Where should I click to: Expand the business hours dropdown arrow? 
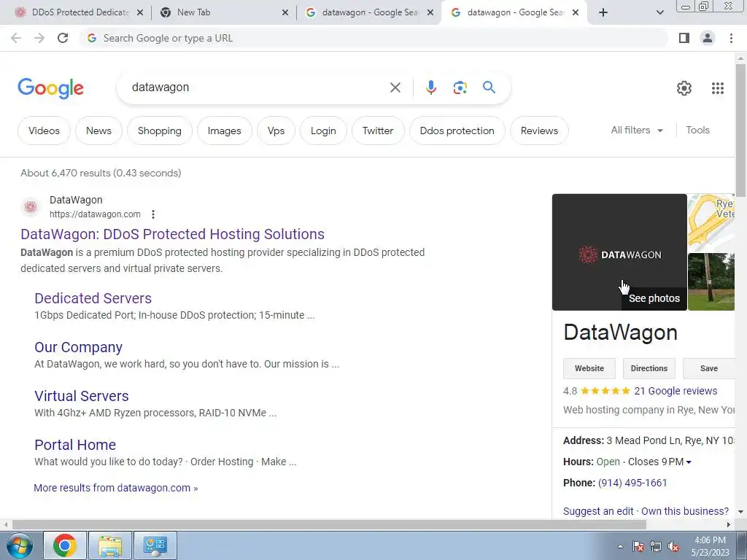tap(689, 462)
